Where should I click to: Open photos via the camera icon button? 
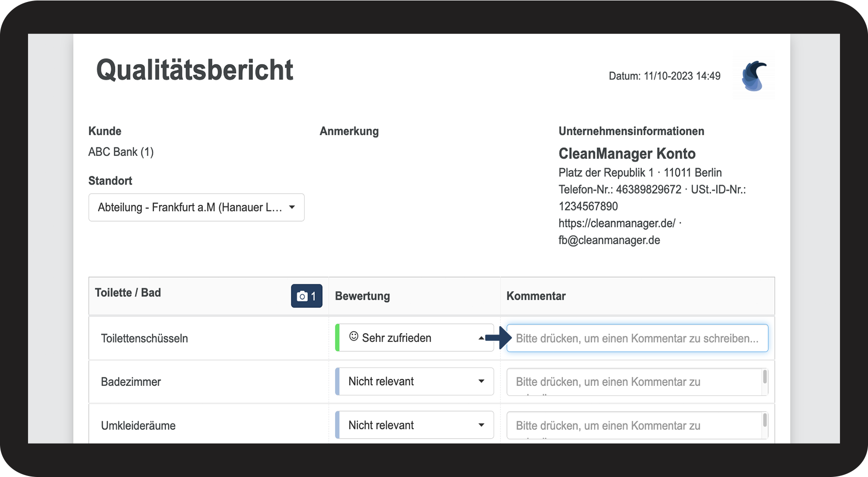[x=307, y=296]
